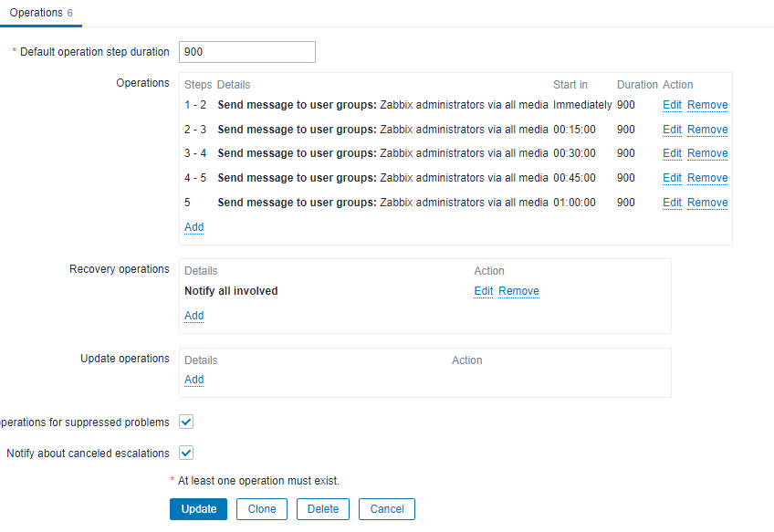Image resolution: width=774 pixels, height=532 pixels.
Task: Edit the steps 1 - 2 operation
Action: [x=672, y=105]
